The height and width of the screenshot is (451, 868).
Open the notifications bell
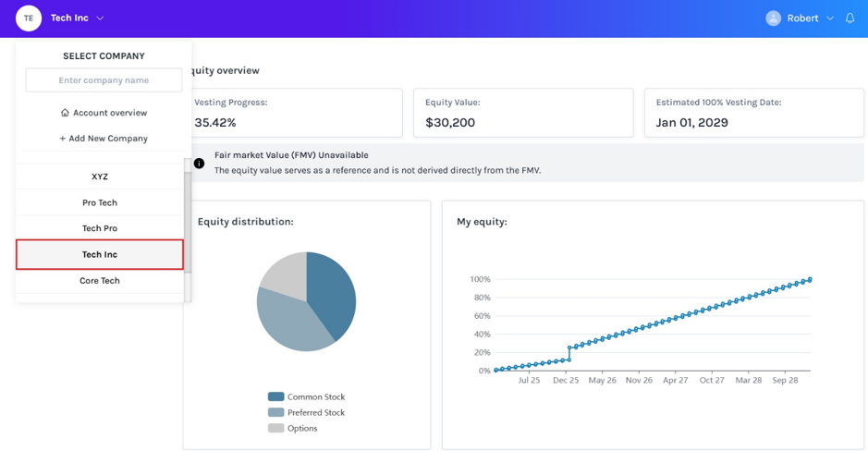coord(850,18)
